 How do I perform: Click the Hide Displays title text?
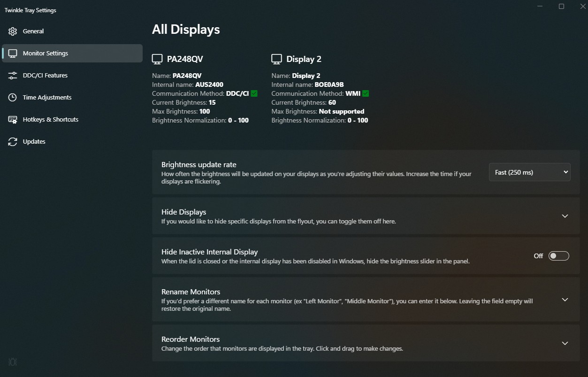(184, 212)
